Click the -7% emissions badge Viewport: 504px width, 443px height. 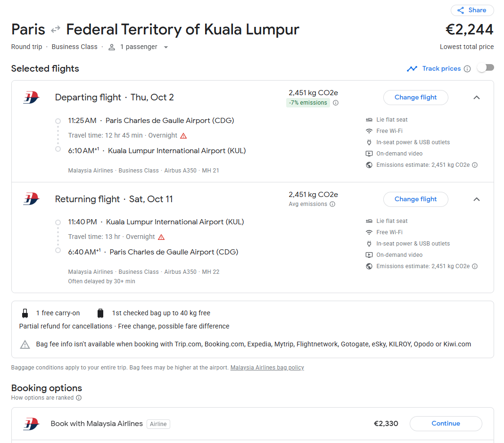pos(308,103)
